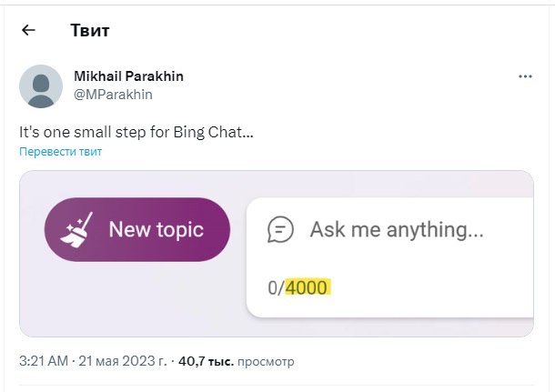Screen dimensions: 555x392
Task: Click the chat bubble icon
Action: (x=280, y=229)
